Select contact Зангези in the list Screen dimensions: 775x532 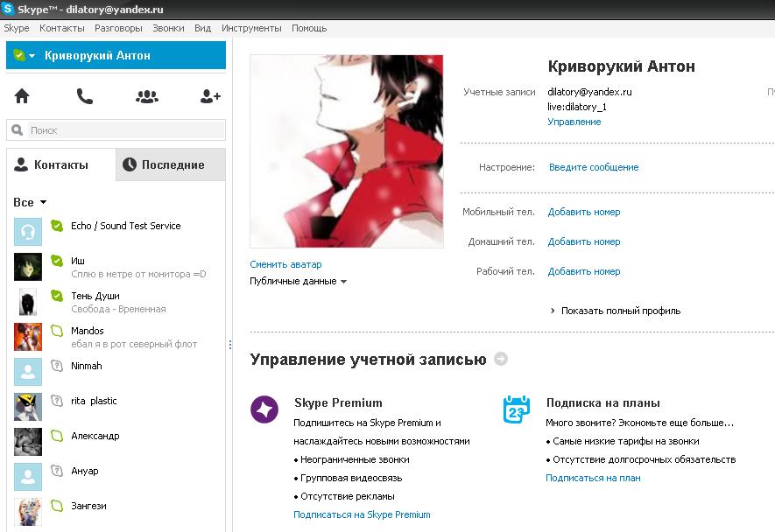pyautogui.click(x=116, y=512)
